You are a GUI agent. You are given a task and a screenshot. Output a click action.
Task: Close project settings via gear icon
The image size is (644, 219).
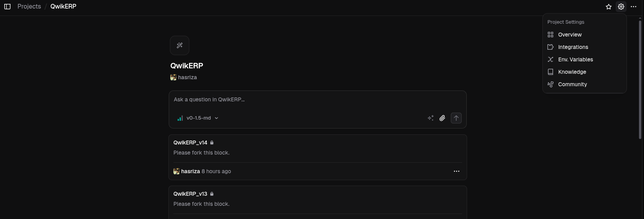pos(621,7)
